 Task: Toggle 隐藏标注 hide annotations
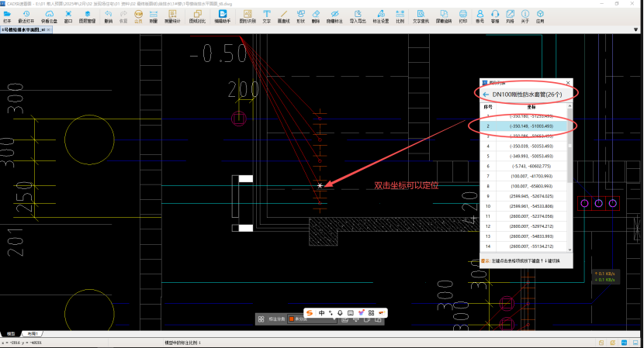(334, 16)
